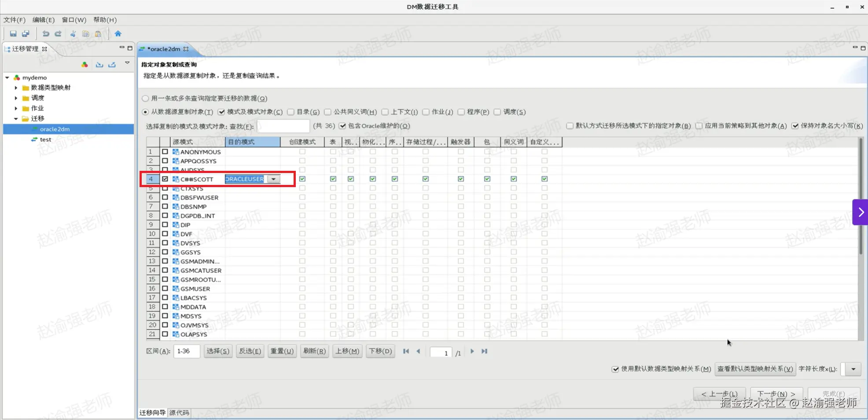
Task: Click the Undo arrow icon
Action: coord(46,33)
